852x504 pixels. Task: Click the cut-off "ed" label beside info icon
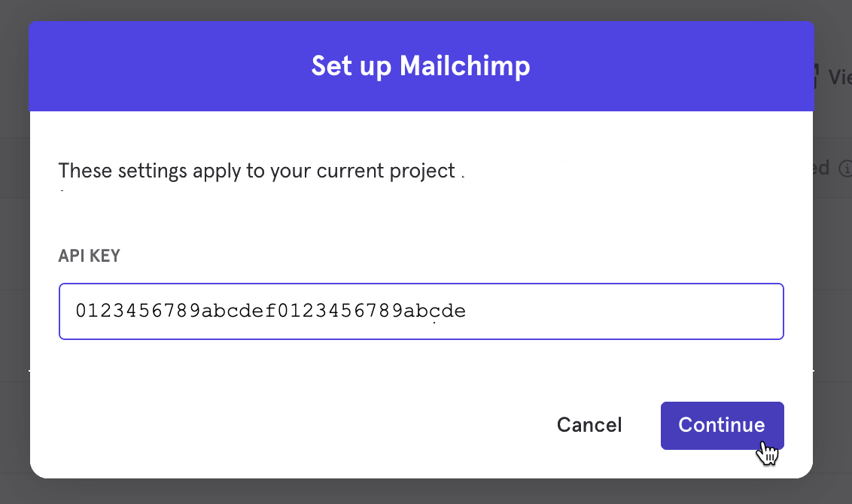pos(822,168)
